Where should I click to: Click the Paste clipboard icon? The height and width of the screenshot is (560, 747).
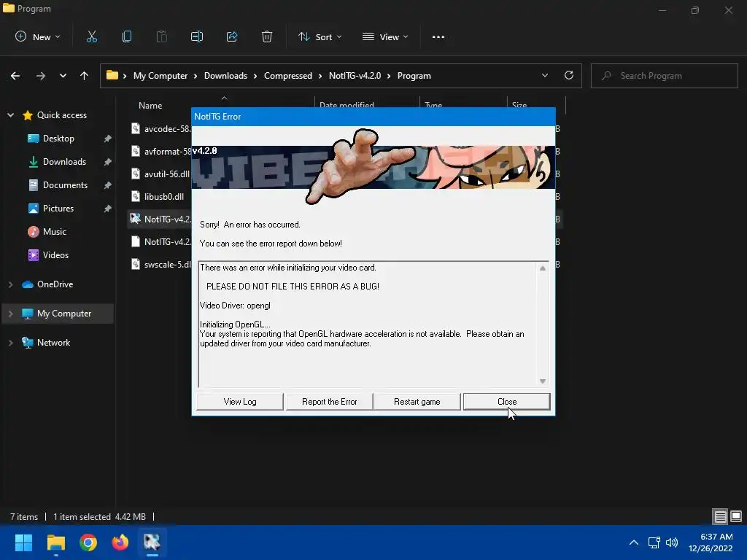pyautogui.click(x=161, y=36)
